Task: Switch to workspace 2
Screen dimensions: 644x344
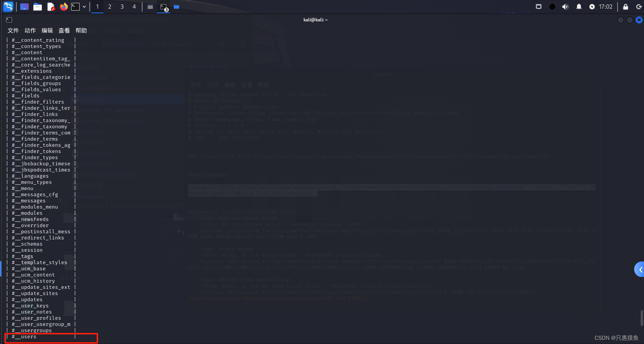Action: [109, 7]
